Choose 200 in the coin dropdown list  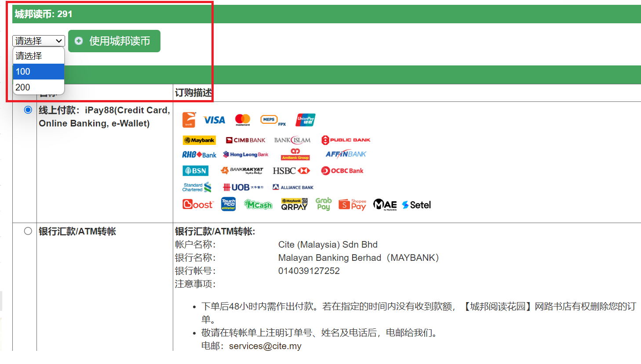[39, 87]
